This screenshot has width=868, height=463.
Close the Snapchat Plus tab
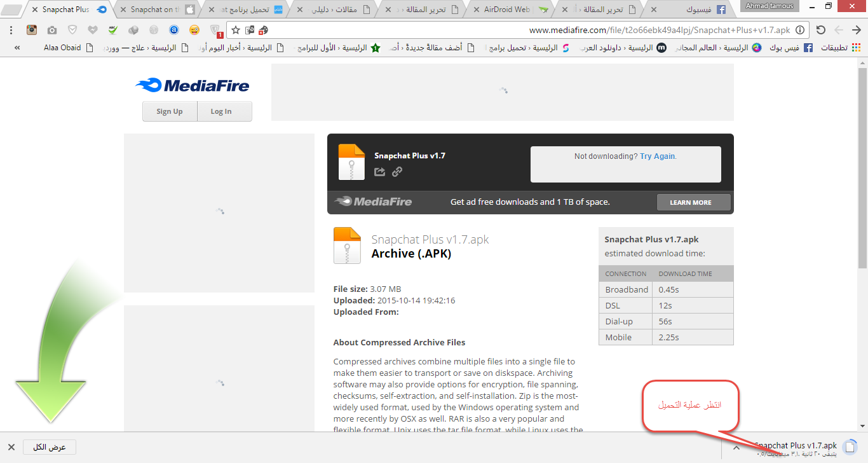pos(34,10)
